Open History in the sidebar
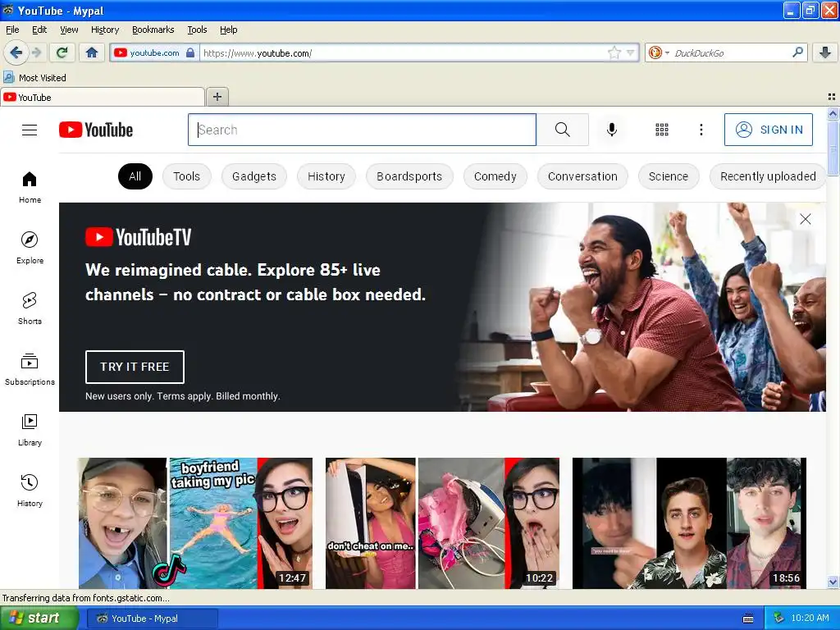Viewport: 840px width, 630px height. point(30,491)
